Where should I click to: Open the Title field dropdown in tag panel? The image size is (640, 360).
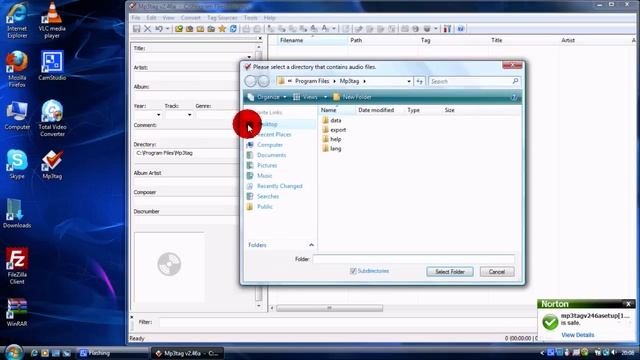click(x=249, y=57)
